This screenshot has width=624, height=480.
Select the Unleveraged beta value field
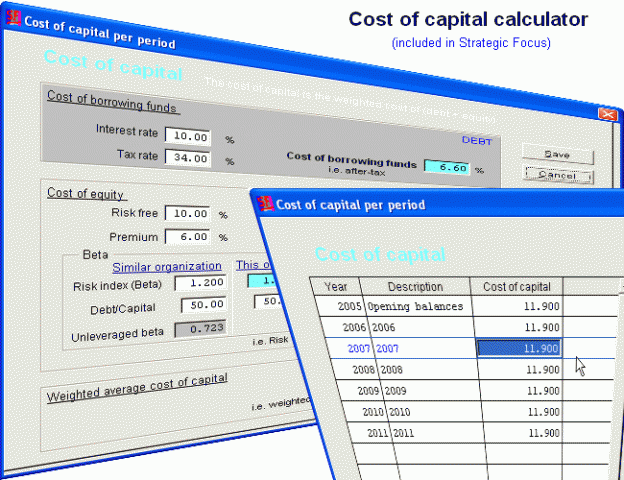[x=200, y=328]
